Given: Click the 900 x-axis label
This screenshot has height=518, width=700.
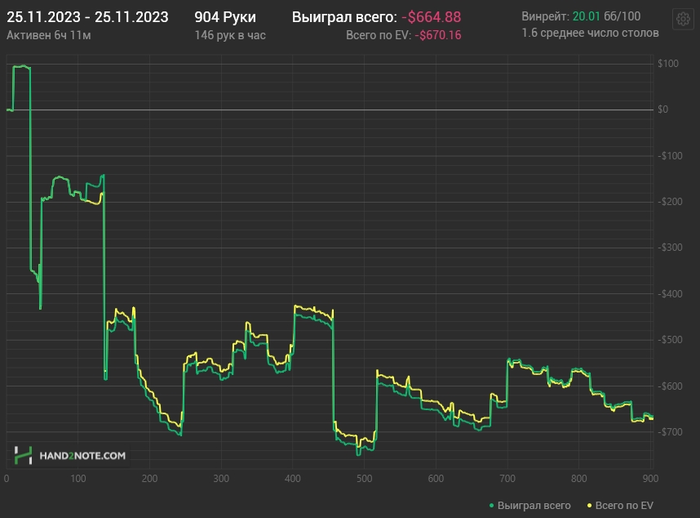Looking at the screenshot, I should point(650,479).
